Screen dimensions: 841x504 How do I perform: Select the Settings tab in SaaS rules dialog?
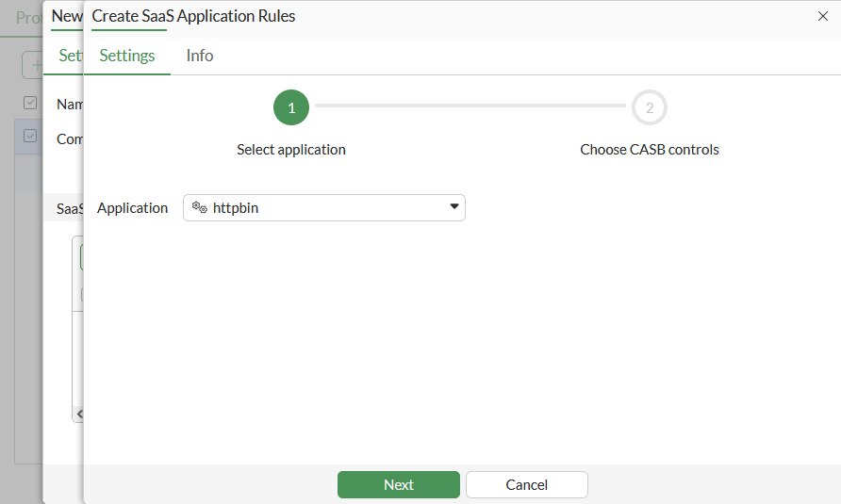127,56
